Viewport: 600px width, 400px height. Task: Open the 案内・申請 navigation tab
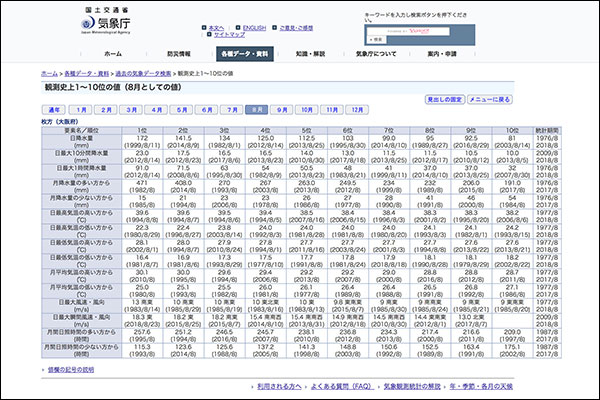coord(441,52)
